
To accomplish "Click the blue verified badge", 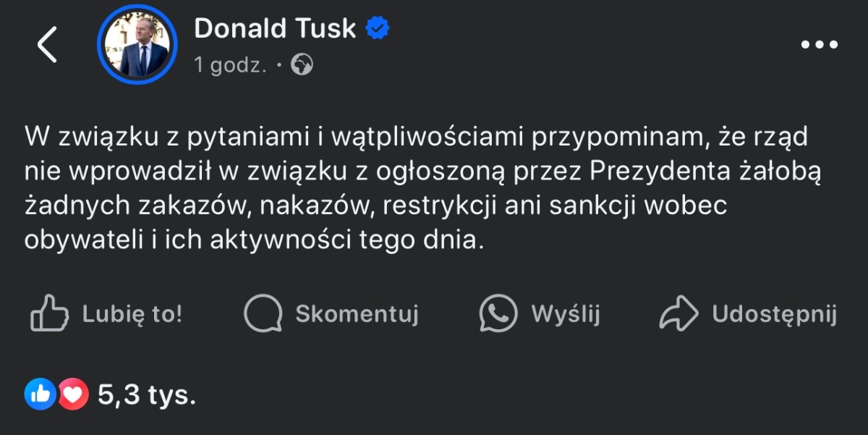I will 378,28.
